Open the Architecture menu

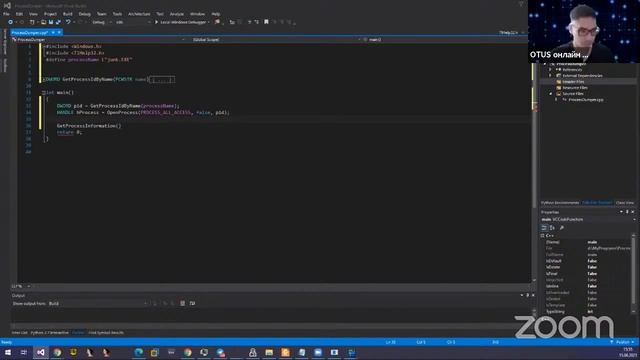click(x=139, y=14)
